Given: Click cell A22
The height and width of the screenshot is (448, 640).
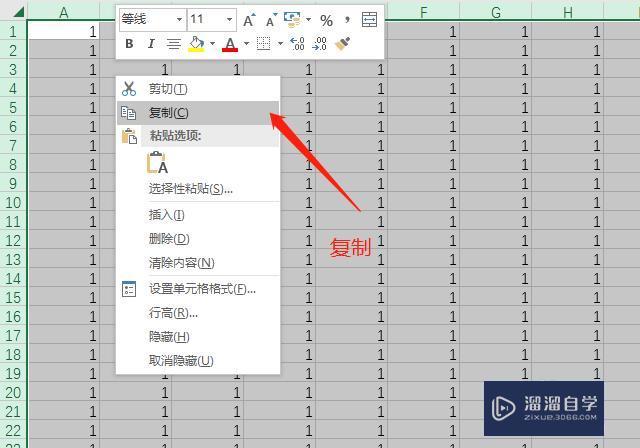Looking at the screenshot, I should [64, 431].
